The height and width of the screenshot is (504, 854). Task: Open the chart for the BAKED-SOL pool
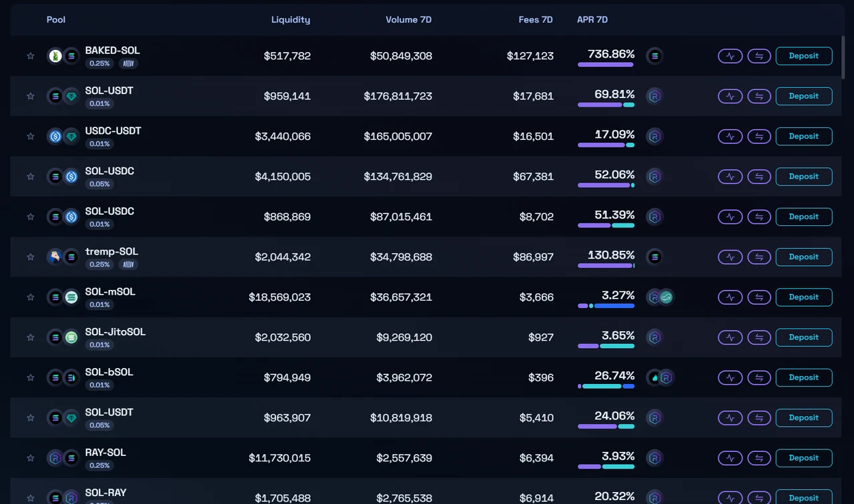(730, 56)
